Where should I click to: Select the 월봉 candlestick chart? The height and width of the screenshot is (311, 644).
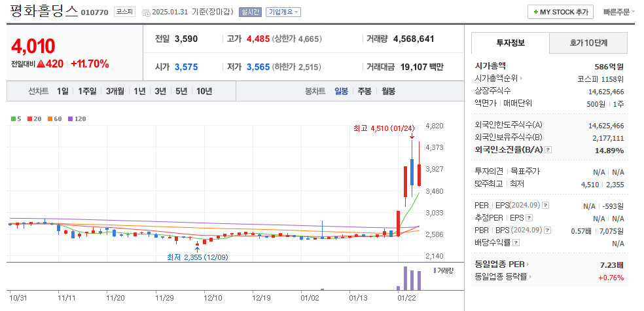[388, 91]
